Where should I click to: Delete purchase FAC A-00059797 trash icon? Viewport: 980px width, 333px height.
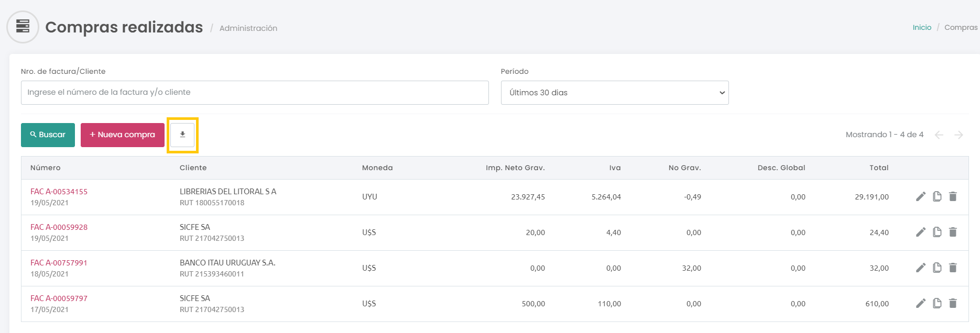[953, 303]
